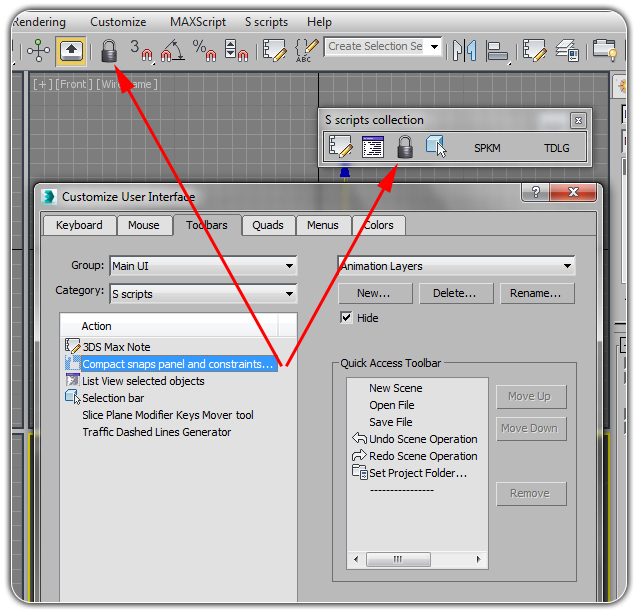Click the folder with lightbulb toolbar icon

coord(604,51)
